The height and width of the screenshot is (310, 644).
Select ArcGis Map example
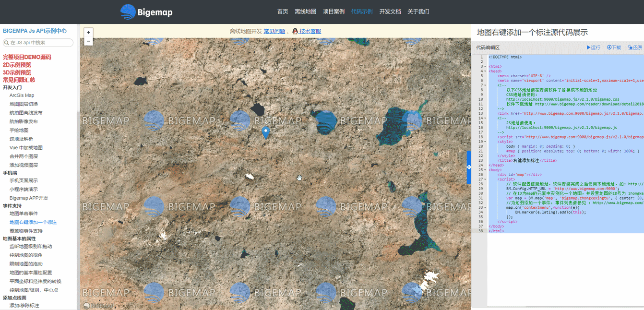coord(22,95)
